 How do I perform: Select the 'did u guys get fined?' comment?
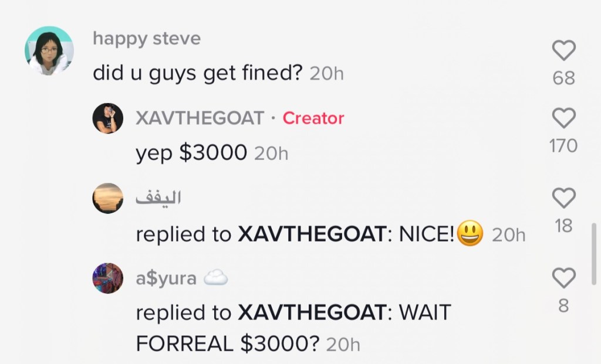[x=198, y=73]
